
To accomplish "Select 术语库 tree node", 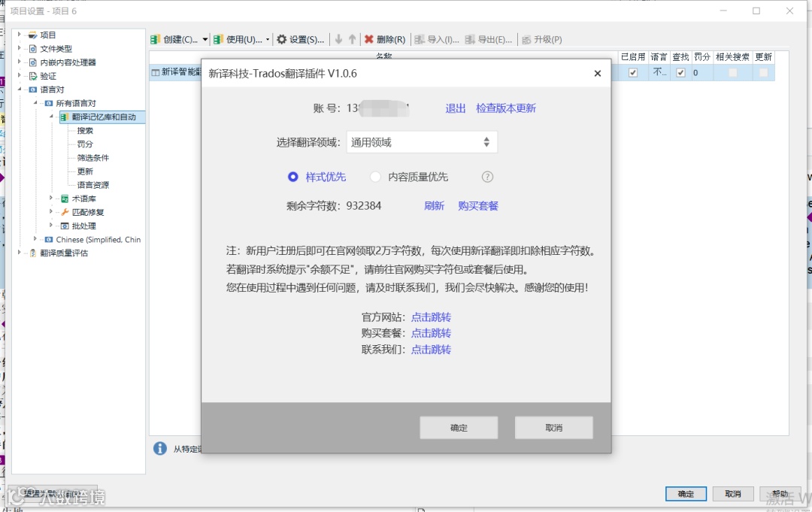I will (83, 198).
